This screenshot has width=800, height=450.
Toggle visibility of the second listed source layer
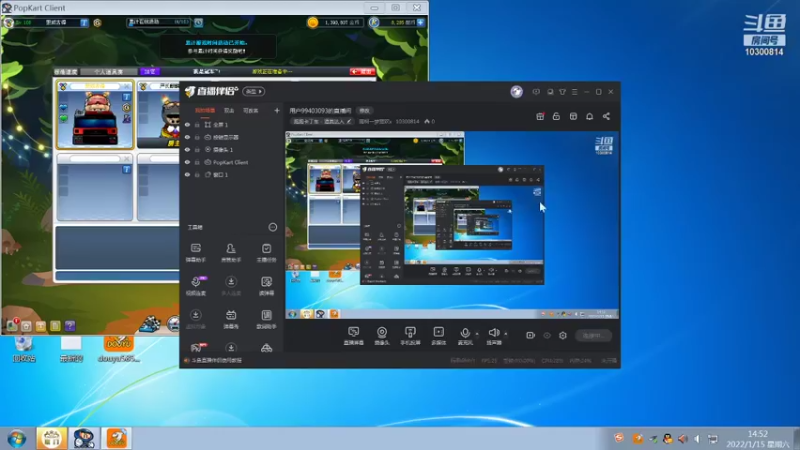click(x=187, y=137)
